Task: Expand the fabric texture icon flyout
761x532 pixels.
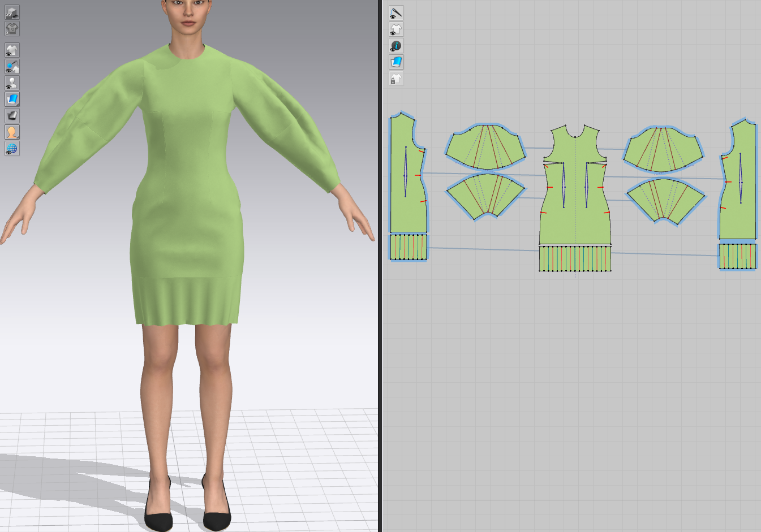Action: pos(17,106)
